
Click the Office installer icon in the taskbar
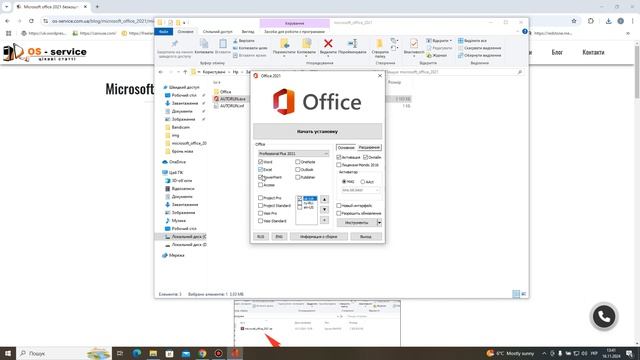[x=235, y=353]
